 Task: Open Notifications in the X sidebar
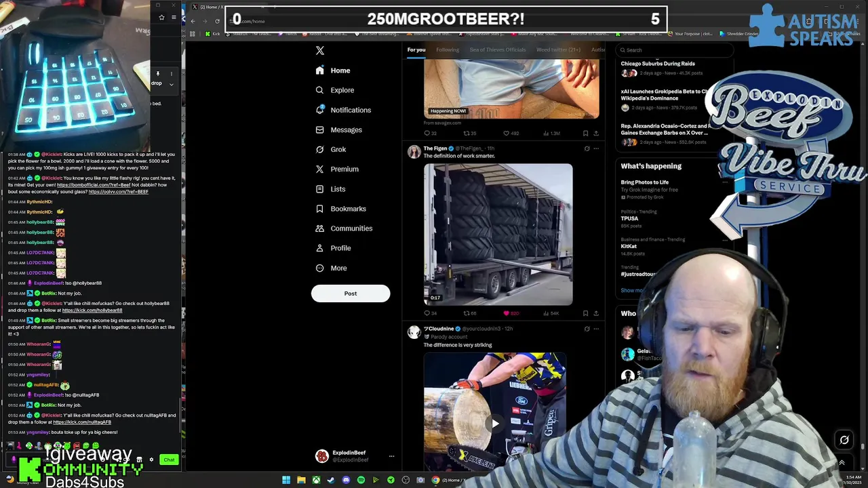[x=343, y=110]
